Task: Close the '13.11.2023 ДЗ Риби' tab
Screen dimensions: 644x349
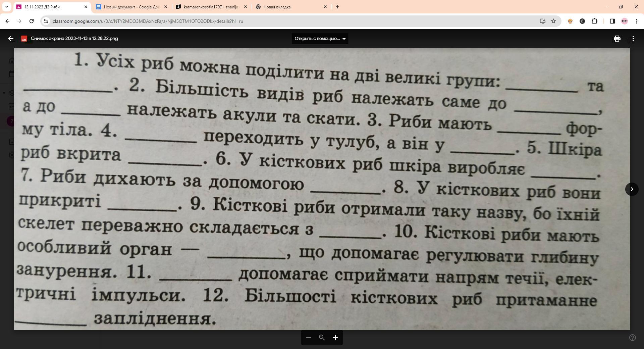Action: pos(86,7)
